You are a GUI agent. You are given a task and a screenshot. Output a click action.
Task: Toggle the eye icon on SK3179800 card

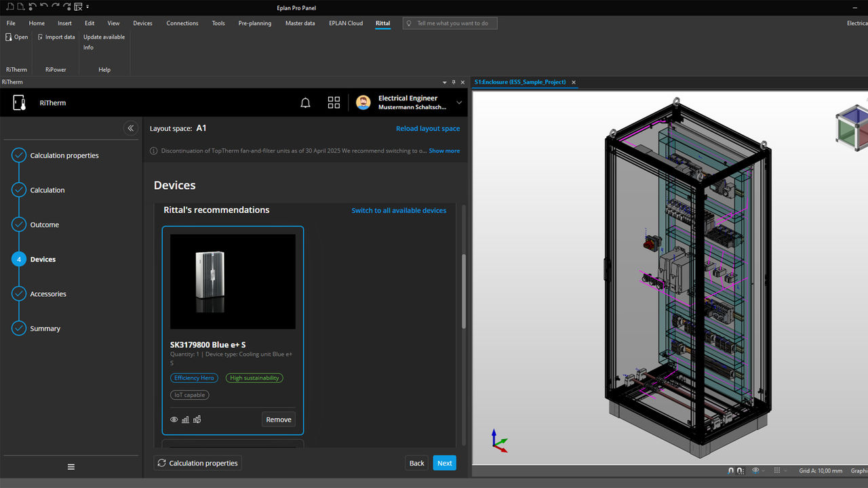pos(174,420)
